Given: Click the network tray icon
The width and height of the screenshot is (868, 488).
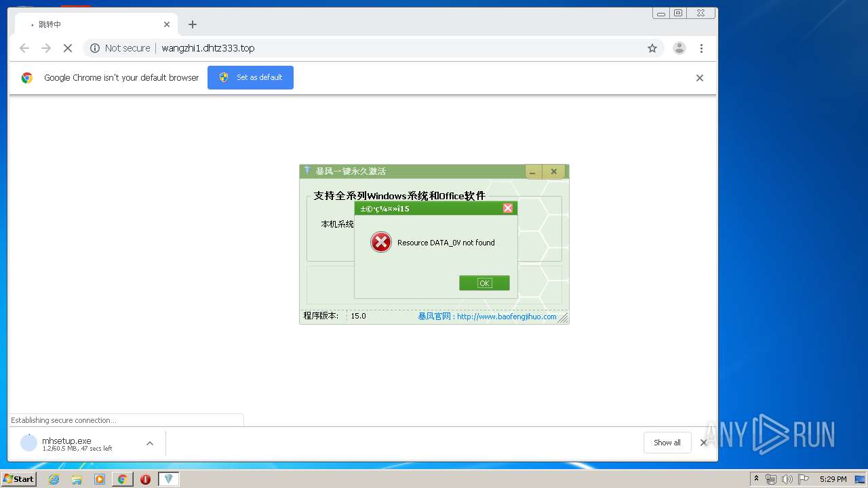Looking at the screenshot, I should (x=771, y=479).
